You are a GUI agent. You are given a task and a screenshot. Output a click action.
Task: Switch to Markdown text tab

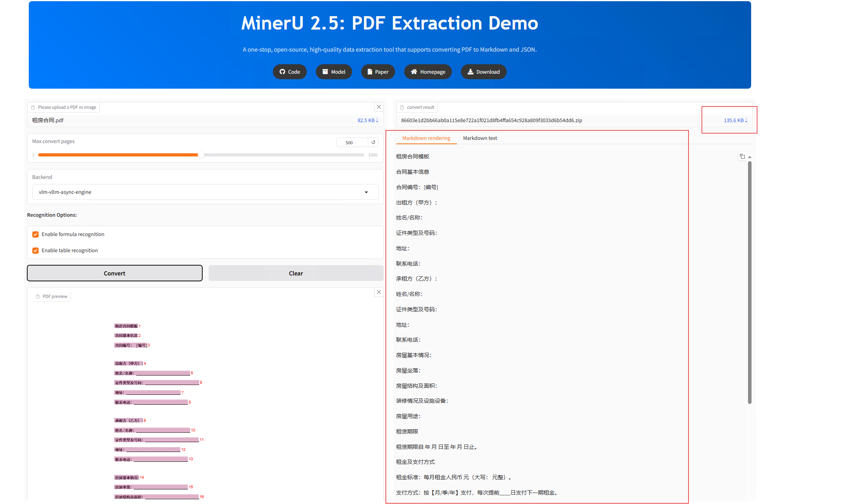pos(479,138)
